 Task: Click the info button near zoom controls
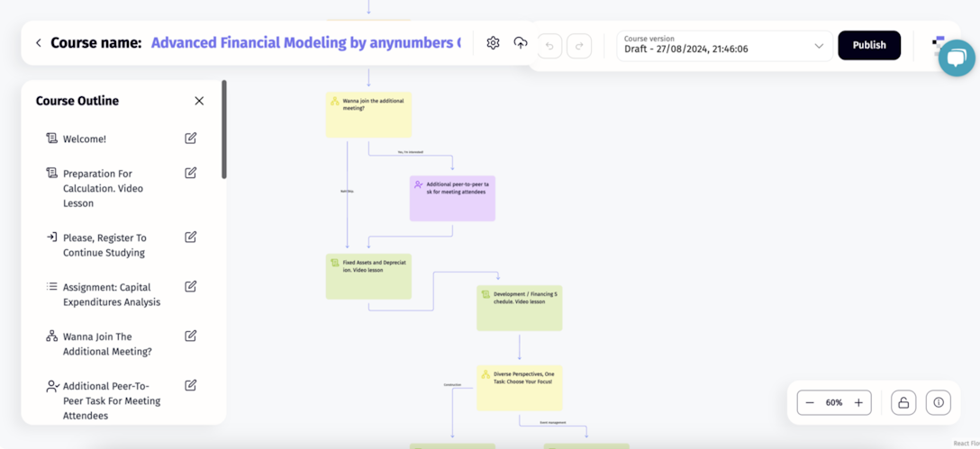click(x=939, y=402)
